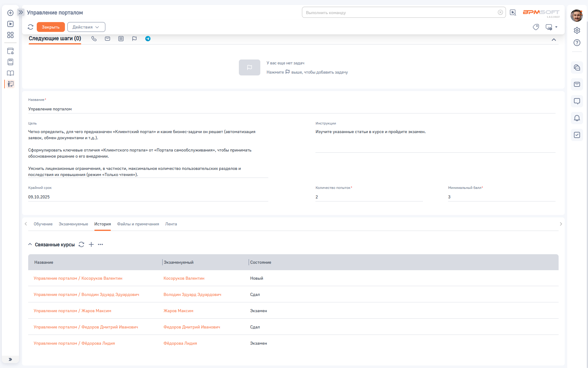Click the phone call icon in next steps
Image resolution: width=588 pixels, height=368 pixels.
tap(94, 39)
